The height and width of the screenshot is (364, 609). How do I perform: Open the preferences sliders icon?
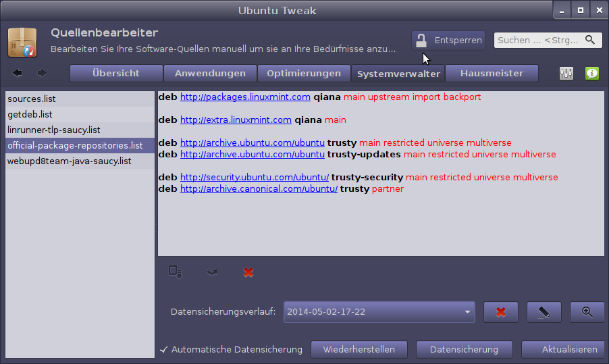[566, 74]
